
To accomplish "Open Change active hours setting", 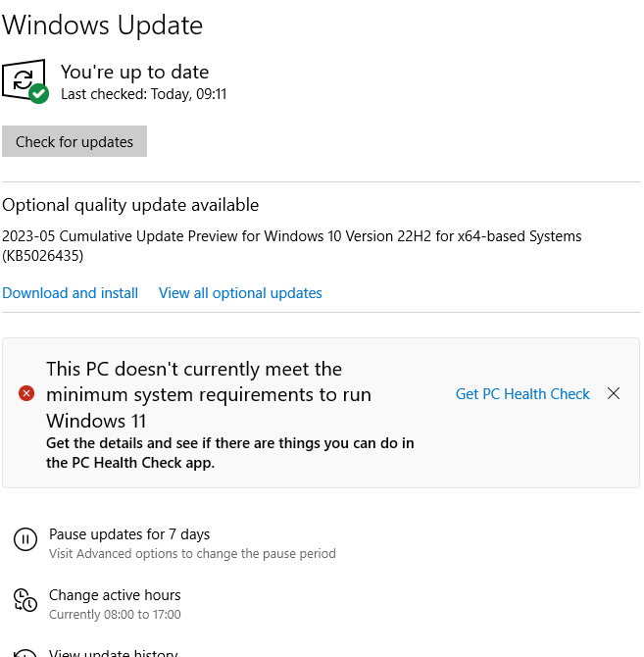I will click(115, 595).
